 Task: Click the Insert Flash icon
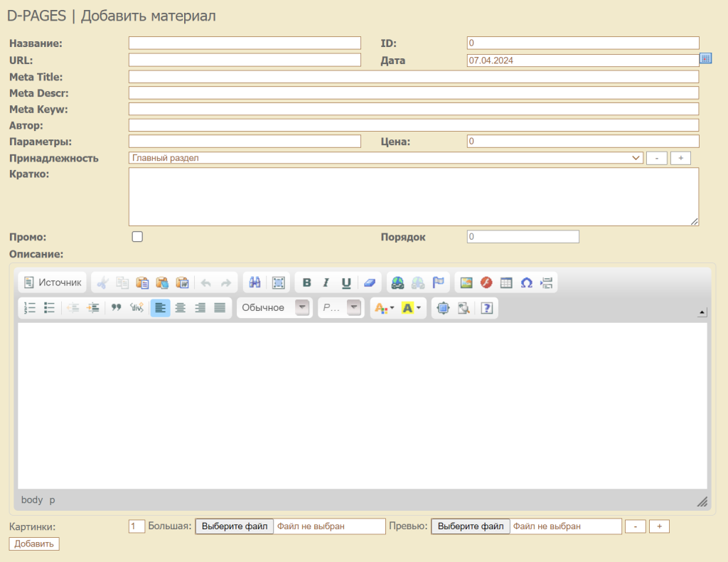[x=486, y=282]
